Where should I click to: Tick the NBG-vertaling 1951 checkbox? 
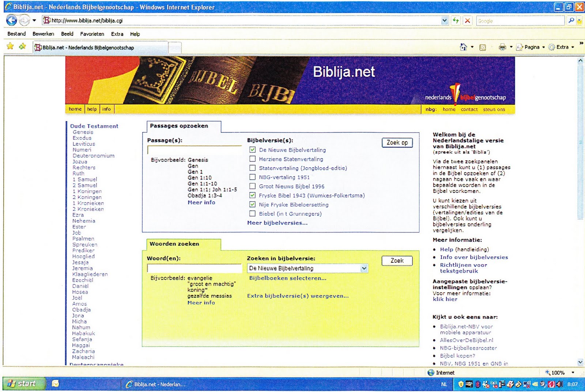252,177
